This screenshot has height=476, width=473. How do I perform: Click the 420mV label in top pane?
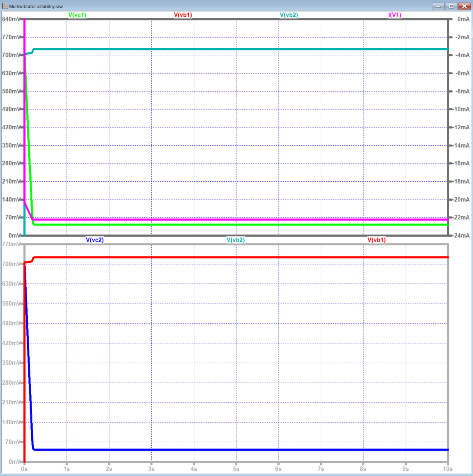tap(11, 127)
